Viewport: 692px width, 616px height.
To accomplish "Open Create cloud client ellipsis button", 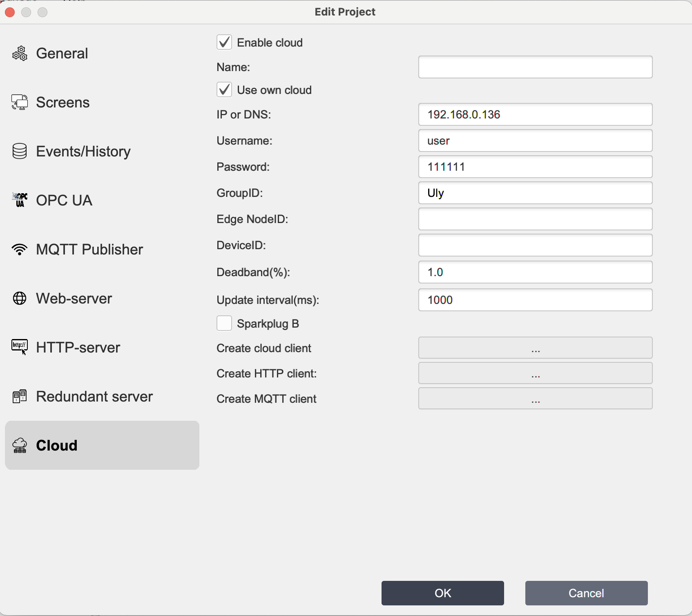I will 535,348.
